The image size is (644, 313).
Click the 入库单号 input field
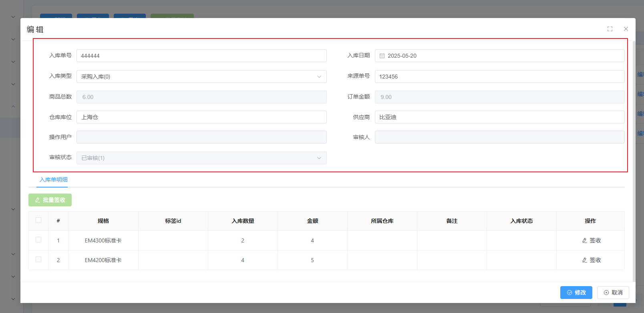click(x=201, y=56)
